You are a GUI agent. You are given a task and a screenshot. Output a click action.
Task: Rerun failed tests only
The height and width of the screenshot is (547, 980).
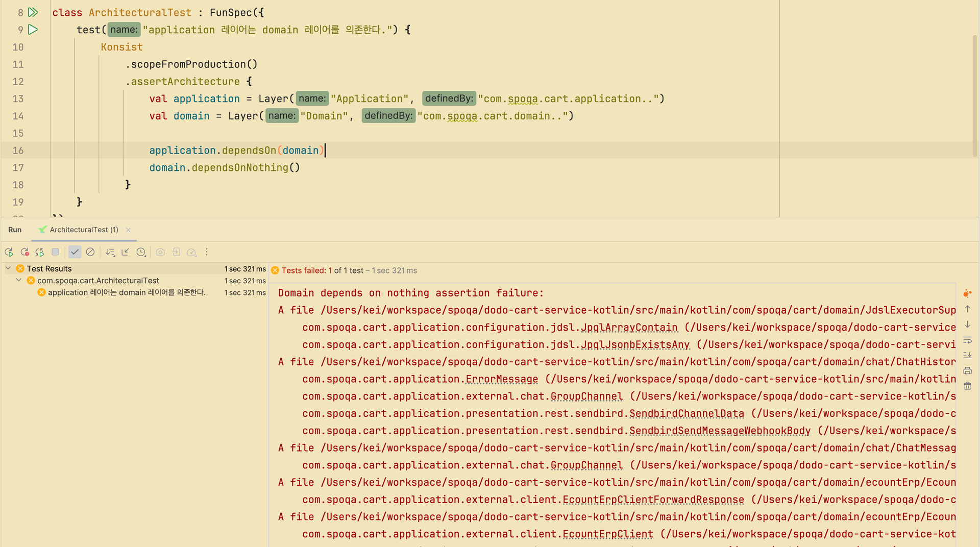tap(24, 252)
